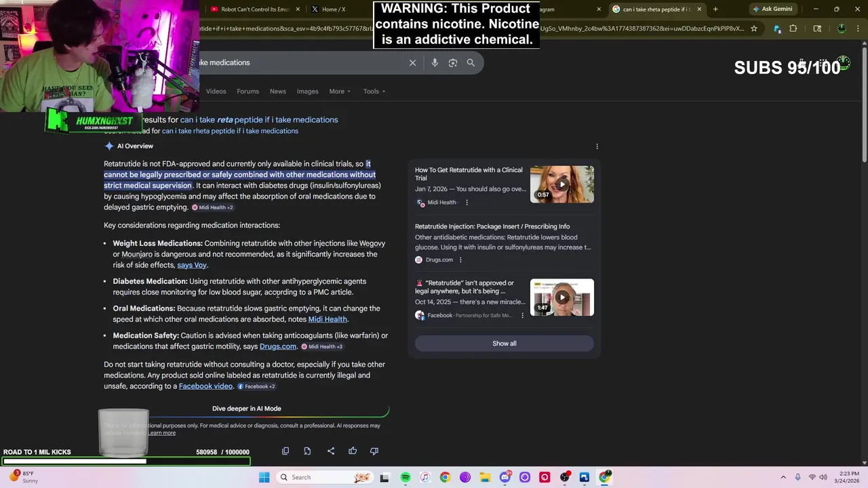Expand the Facebook +2 sources chip
The height and width of the screenshot is (488, 868).
click(x=256, y=386)
